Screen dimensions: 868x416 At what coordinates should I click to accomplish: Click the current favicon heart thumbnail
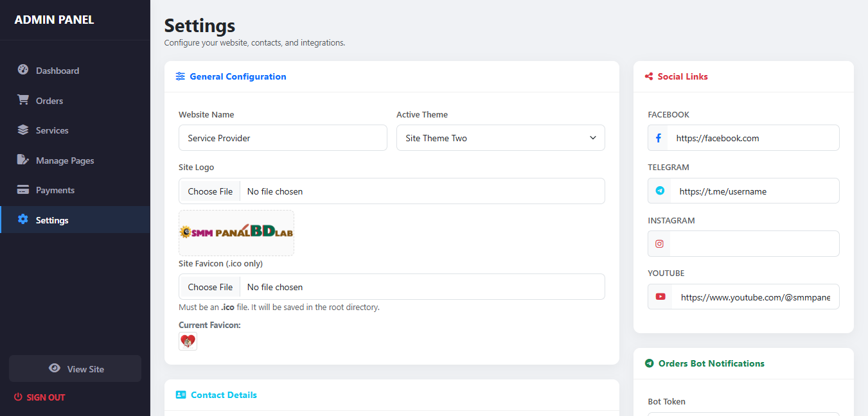coord(188,341)
